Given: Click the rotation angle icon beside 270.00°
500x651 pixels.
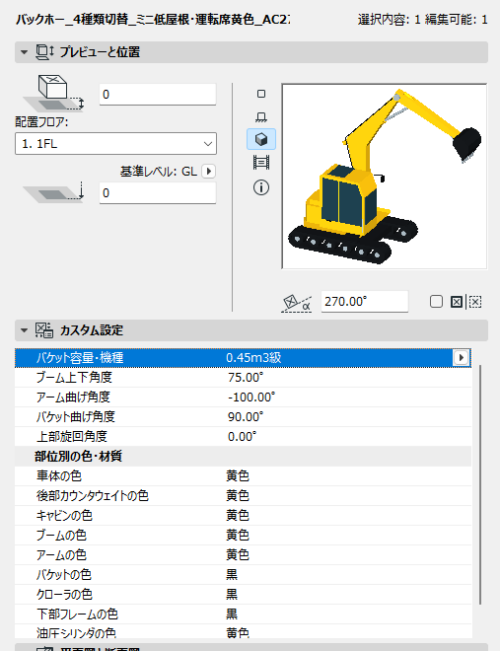Looking at the screenshot, I should point(297,303).
